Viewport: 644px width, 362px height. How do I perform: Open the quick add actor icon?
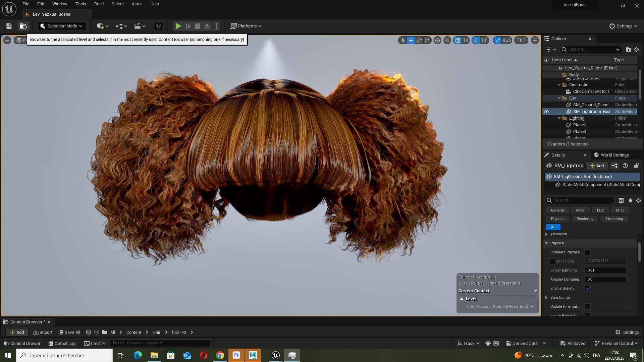(102, 26)
